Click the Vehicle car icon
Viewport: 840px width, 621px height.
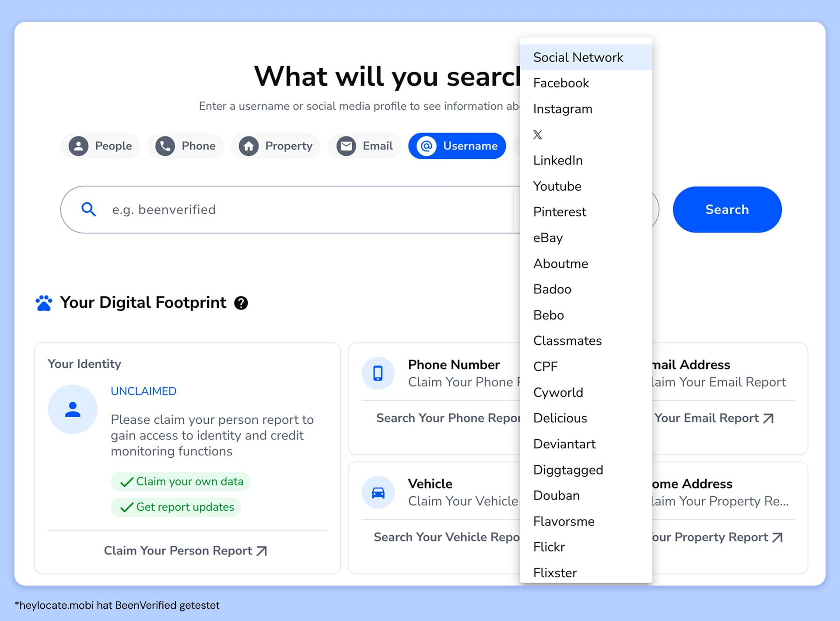(x=378, y=492)
